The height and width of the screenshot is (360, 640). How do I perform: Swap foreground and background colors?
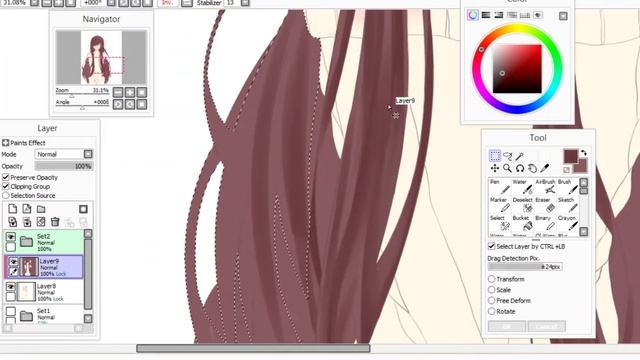(x=584, y=153)
